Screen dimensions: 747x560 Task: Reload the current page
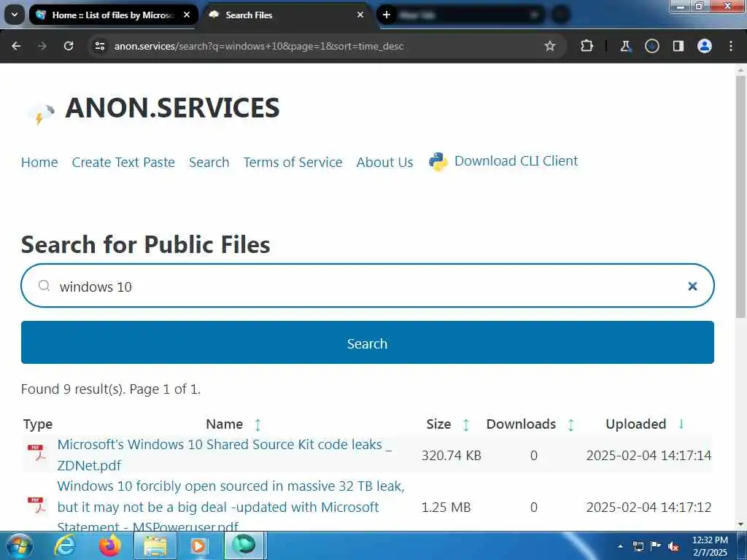(x=69, y=46)
